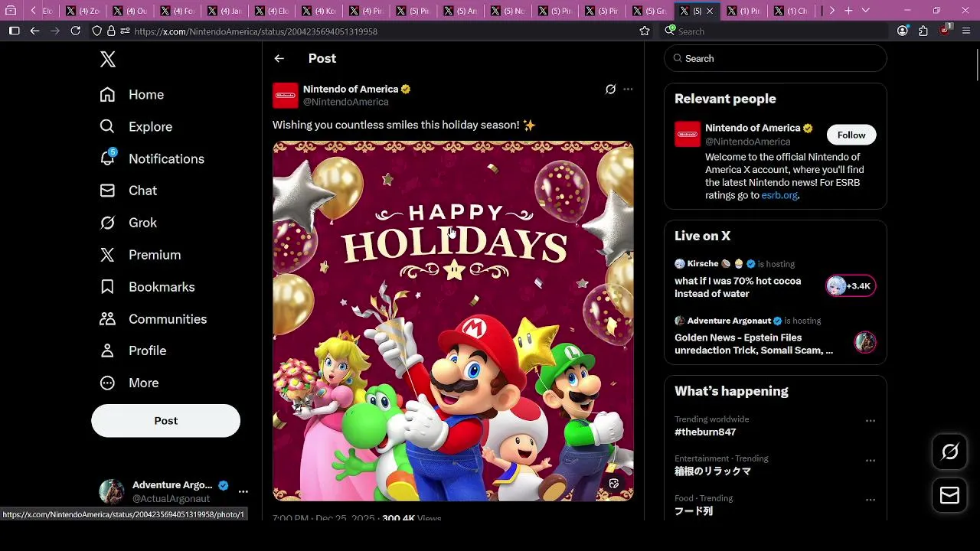Open the esrb.org link

(779, 196)
